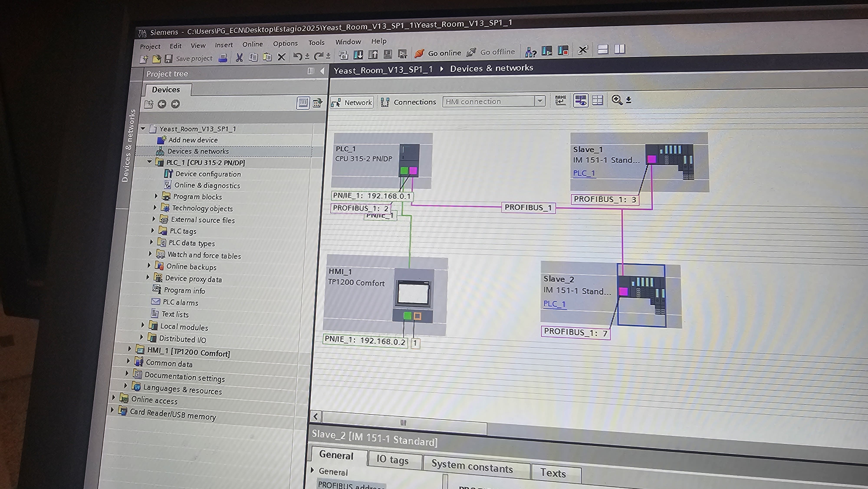Toggle the show address labels button

click(580, 100)
